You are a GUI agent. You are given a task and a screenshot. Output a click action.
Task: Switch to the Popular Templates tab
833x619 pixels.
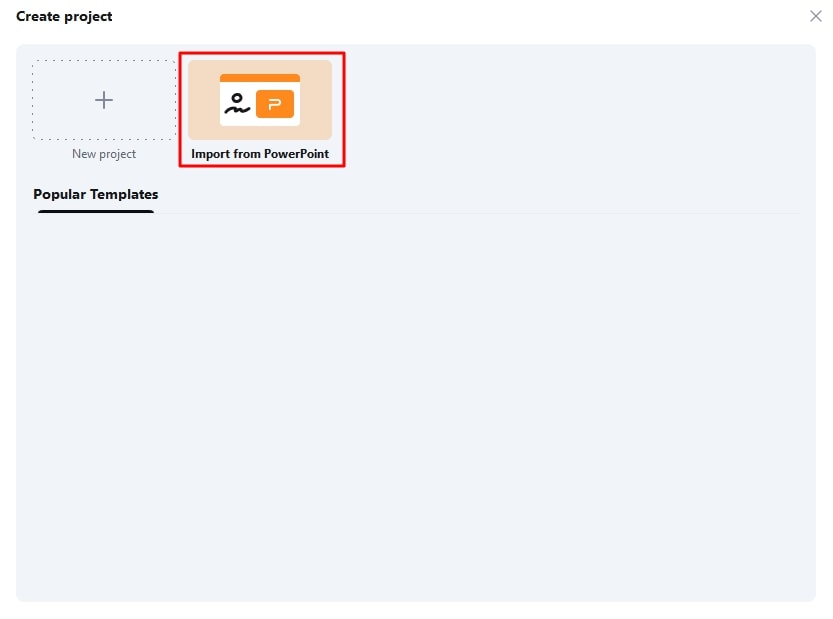coord(96,194)
